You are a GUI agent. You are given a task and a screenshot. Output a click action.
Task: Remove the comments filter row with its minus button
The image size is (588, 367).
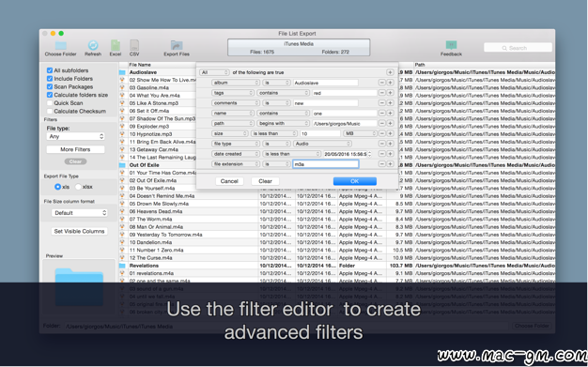click(x=381, y=102)
